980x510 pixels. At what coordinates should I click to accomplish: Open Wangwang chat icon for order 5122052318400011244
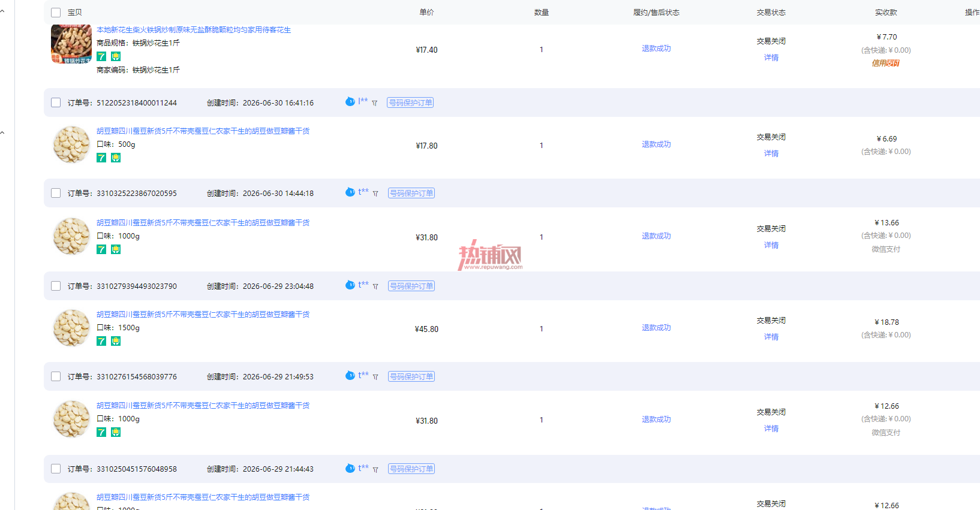(350, 102)
